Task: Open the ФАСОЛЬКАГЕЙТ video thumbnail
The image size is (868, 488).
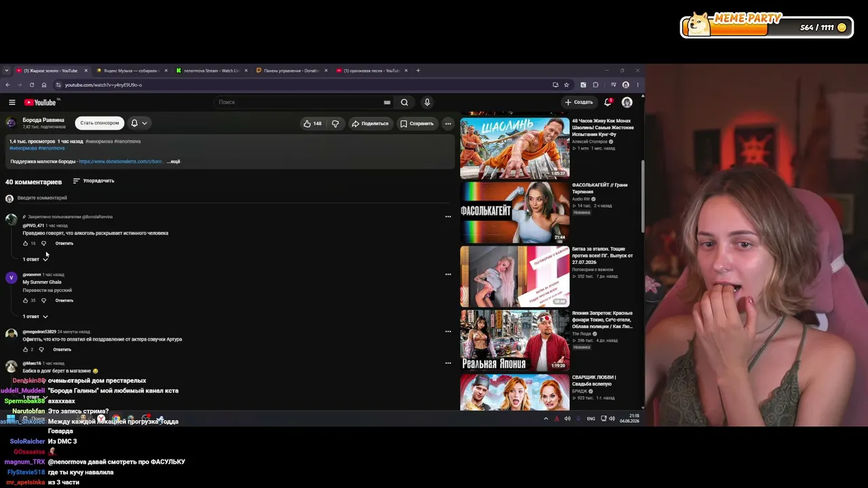Action: click(x=515, y=212)
